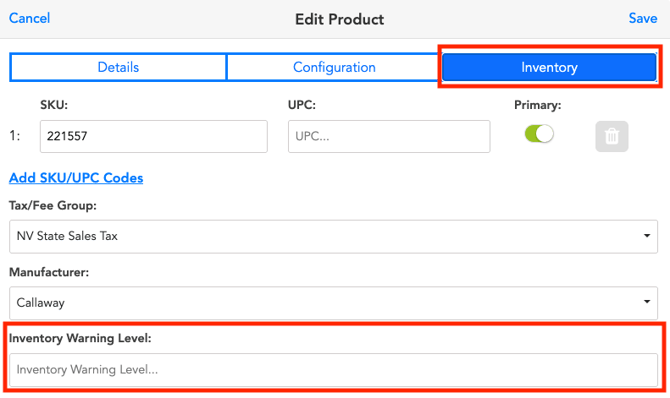Open the Tax/Fee Group dropdown
The image size is (670, 398).
[333, 236]
